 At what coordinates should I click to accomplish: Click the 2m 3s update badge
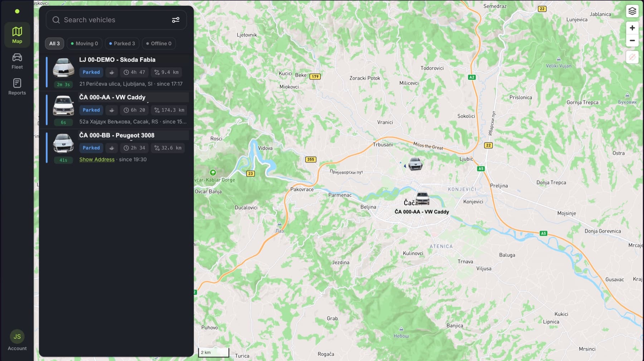[63, 85]
